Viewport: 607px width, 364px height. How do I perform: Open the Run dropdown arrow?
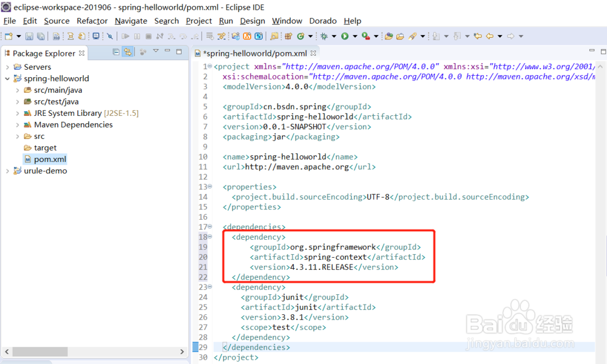pyautogui.click(x=355, y=36)
